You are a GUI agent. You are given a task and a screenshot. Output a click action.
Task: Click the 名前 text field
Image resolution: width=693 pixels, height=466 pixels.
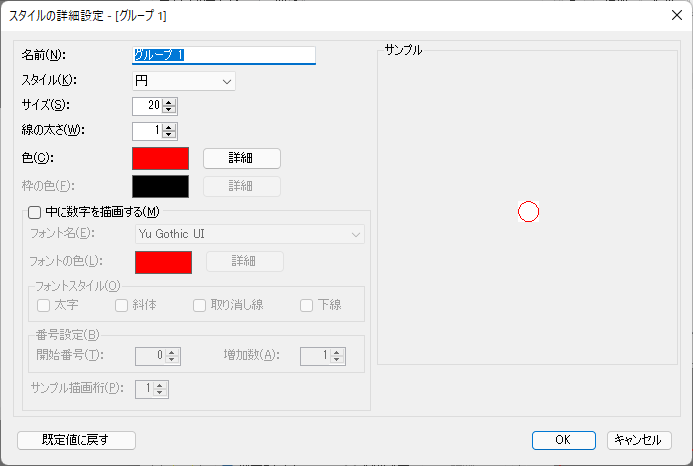tap(223, 55)
